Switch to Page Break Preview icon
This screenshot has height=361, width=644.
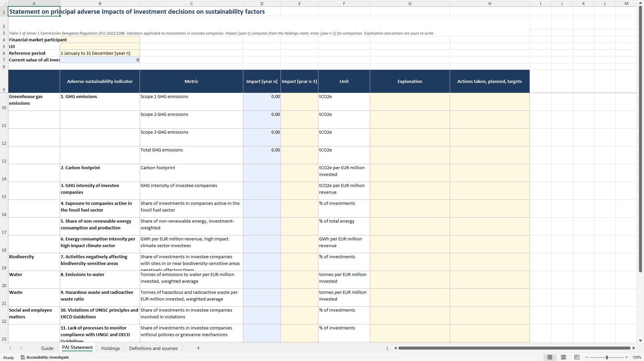pyautogui.click(x=577, y=357)
